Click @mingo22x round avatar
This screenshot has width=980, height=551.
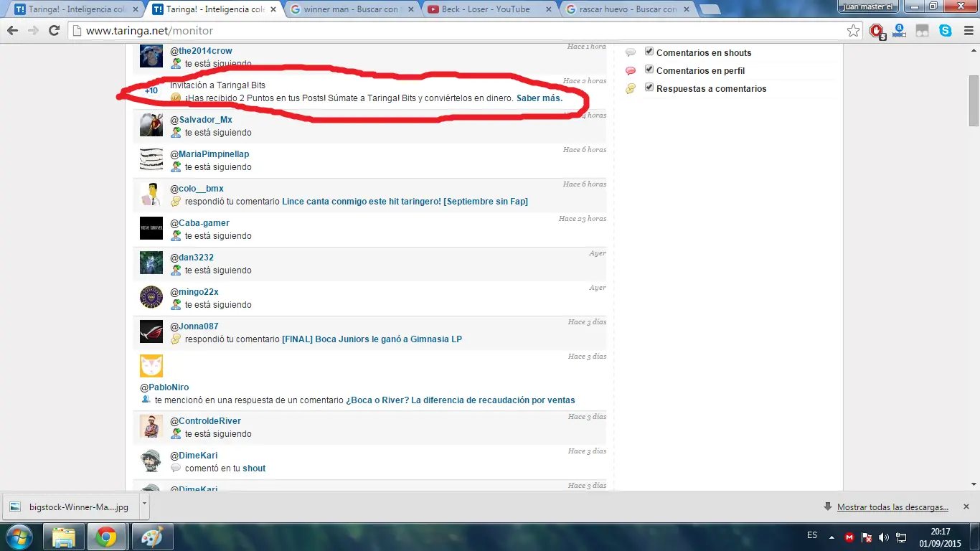(x=151, y=297)
